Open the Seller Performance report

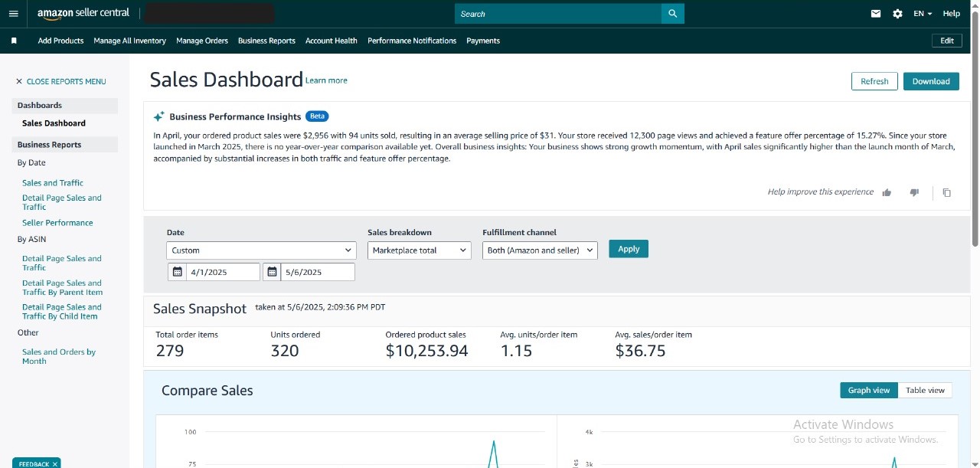tap(57, 223)
